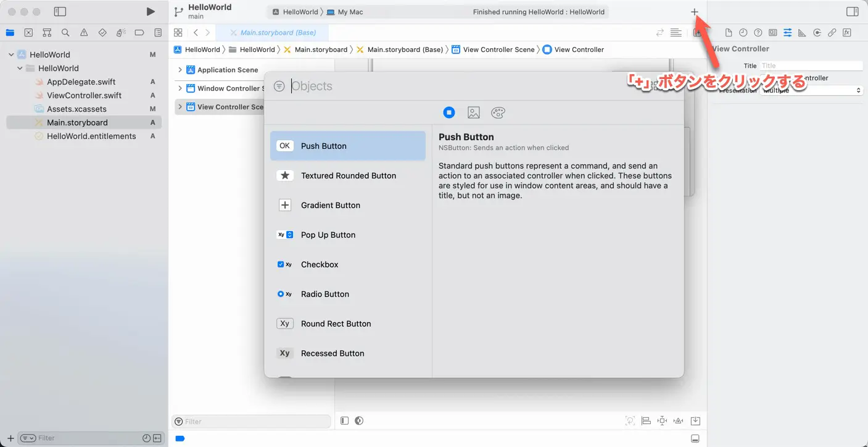Open the Issue navigator warning icon
Image resolution: width=868 pixels, height=447 pixels.
pyautogui.click(x=84, y=33)
